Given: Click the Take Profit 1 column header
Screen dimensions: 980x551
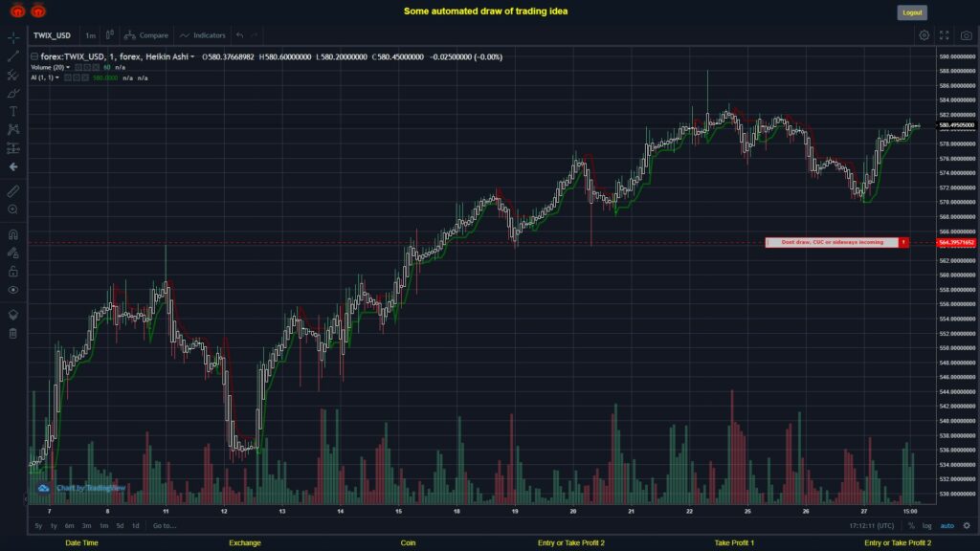Looking at the screenshot, I should 734,543.
